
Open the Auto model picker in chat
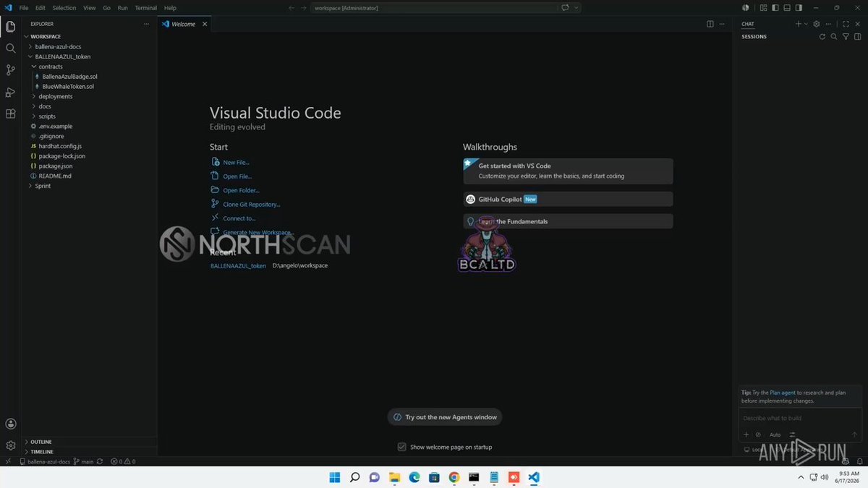pyautogui.click(x=775, y=435)
